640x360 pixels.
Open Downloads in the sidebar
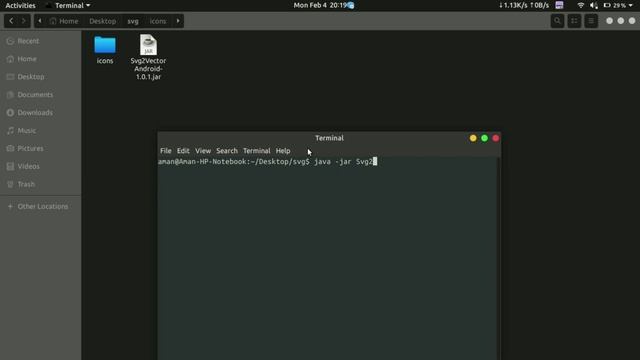pyautogui.click(x=40, y=113)
